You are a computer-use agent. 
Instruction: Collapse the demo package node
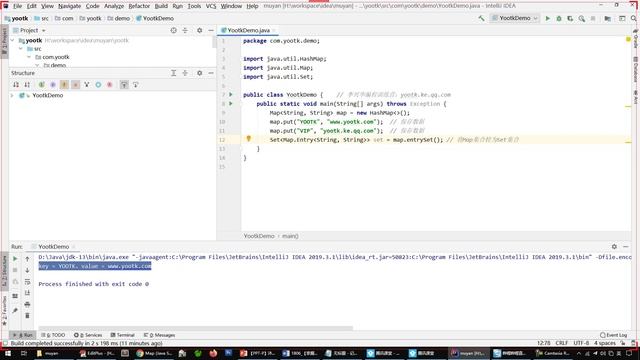click(37, 65)
